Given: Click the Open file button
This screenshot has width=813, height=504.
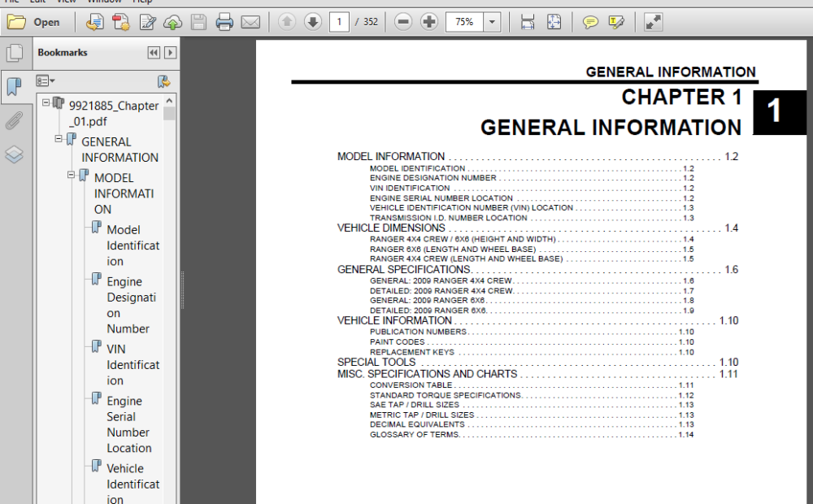Looking at the screenshot, I should click(33, 22).
